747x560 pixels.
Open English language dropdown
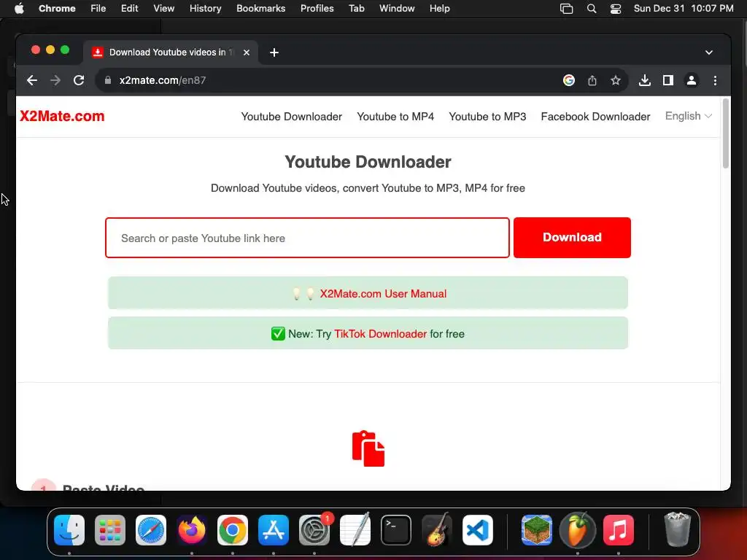[689, 116]
